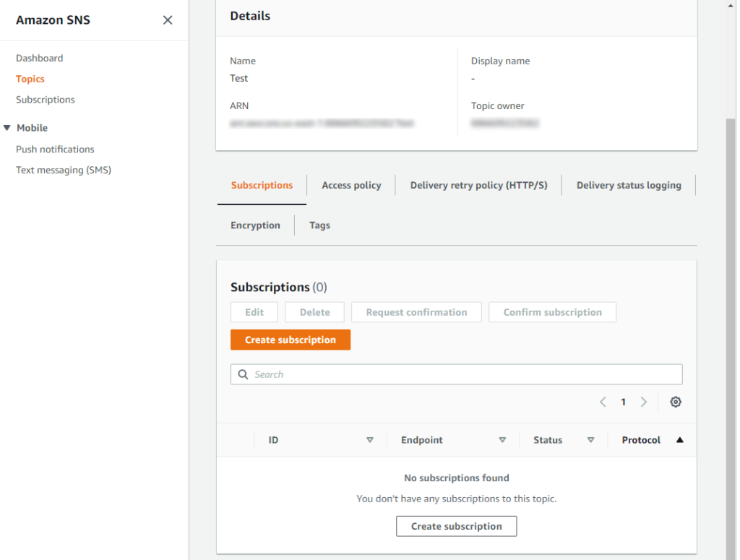Switch to the Access policy tab
This screenshot has height=560, width=740.
[351, 185]
